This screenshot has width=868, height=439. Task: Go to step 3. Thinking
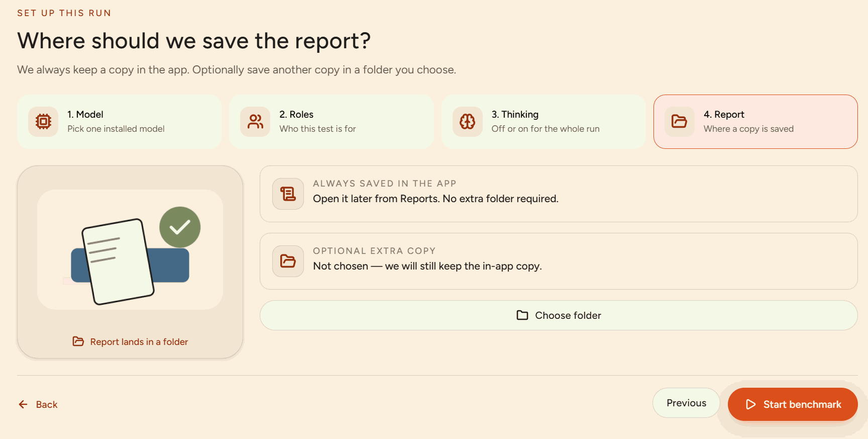click(x=544, y=122)
